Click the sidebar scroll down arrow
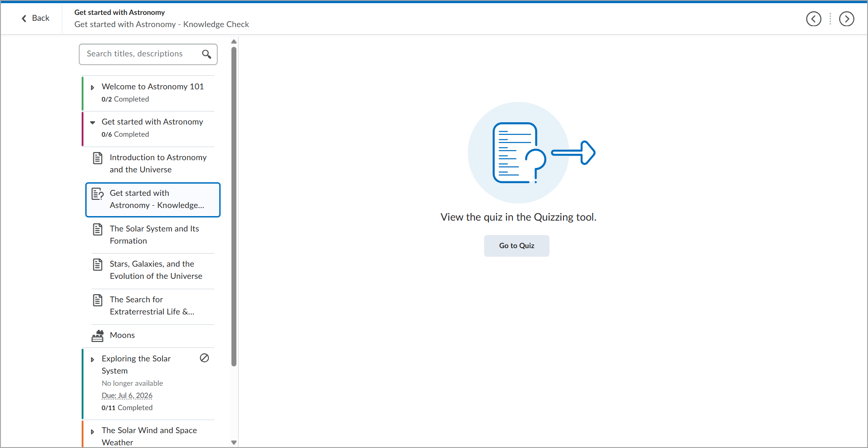This screenshot has width=868, height=448. [234, 443]
